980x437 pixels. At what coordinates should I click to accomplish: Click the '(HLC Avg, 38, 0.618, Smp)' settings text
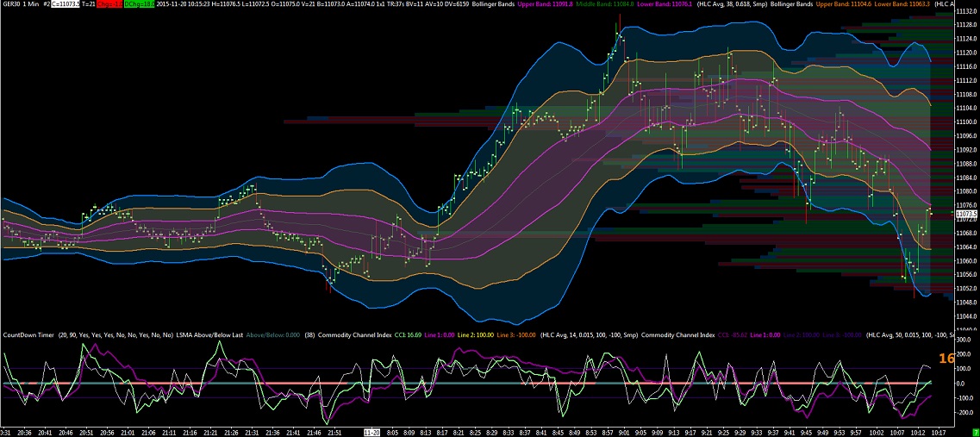click(731, 3)
